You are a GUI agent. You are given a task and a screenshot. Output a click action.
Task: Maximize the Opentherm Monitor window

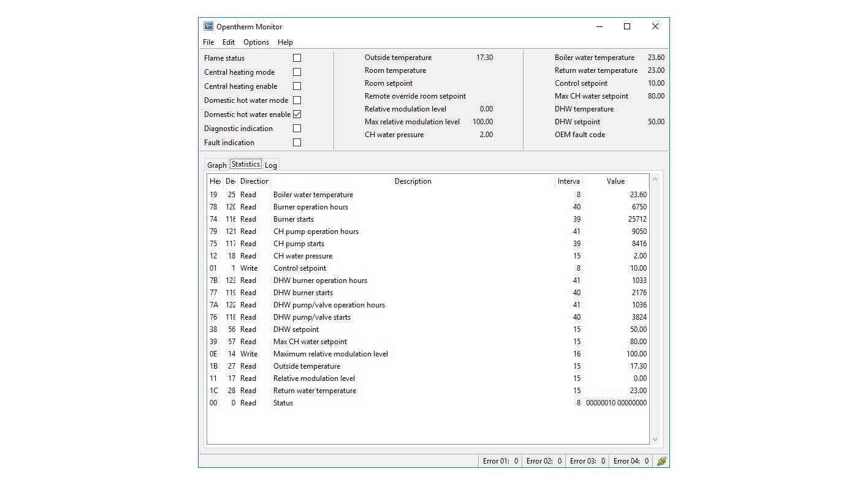(x=627, y=26)
